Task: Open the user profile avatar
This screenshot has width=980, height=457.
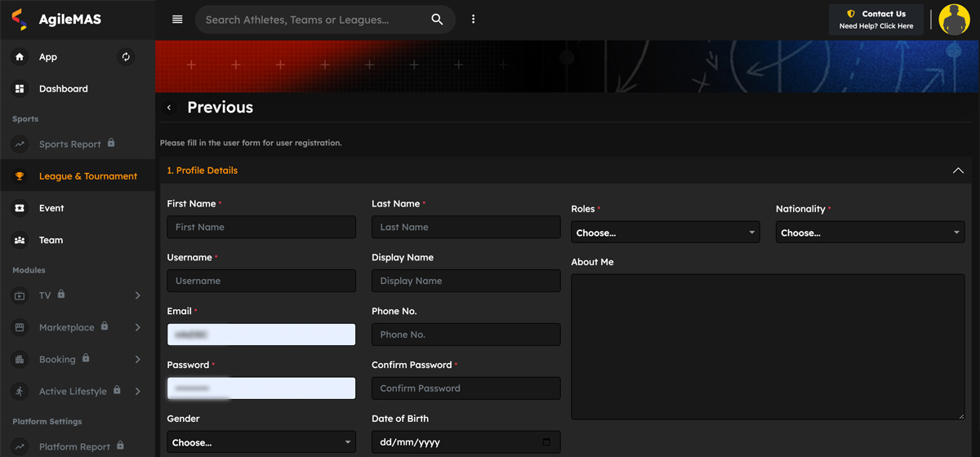Action: 954,20
